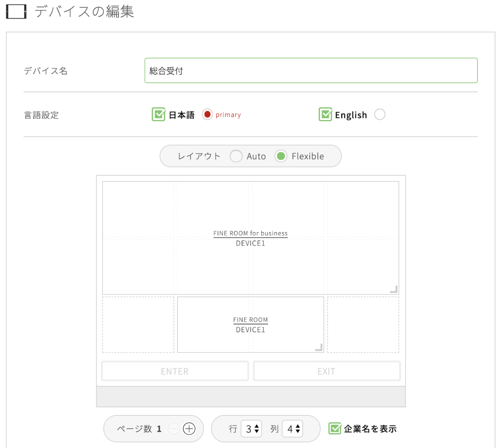502x448 pixels.
Task: Click resize handle of FINE ROOM for business tile
Action: tap(394, 289)
